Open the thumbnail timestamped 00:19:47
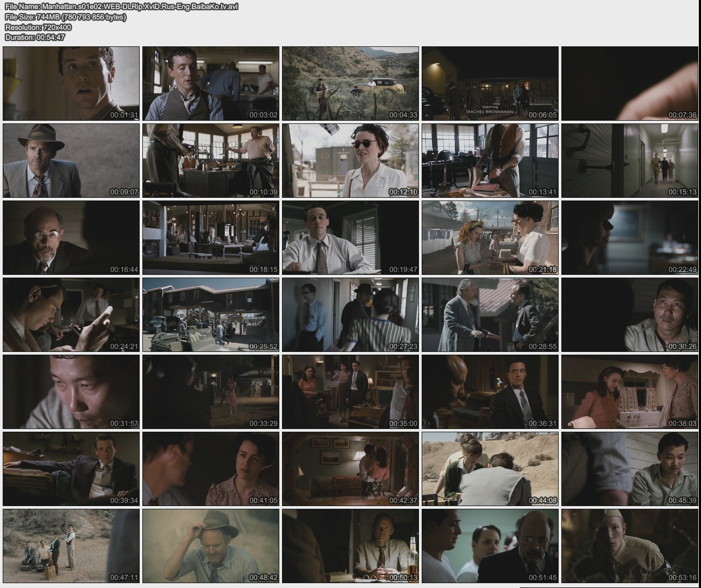The width and height of the screenshot is (701, 588). (x=350, y=238)
